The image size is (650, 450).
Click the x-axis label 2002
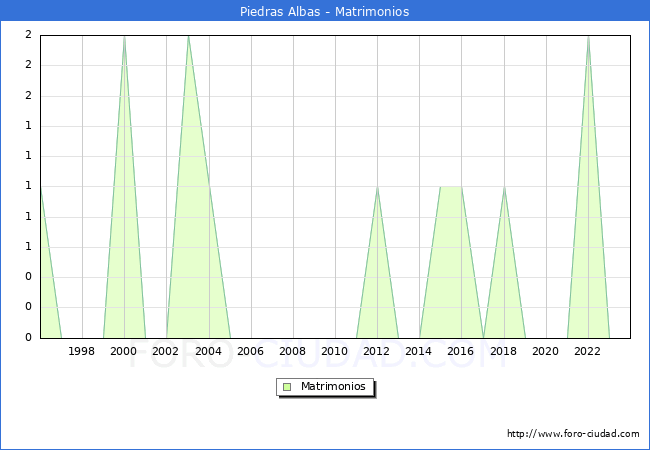click(x=166, y=351)
